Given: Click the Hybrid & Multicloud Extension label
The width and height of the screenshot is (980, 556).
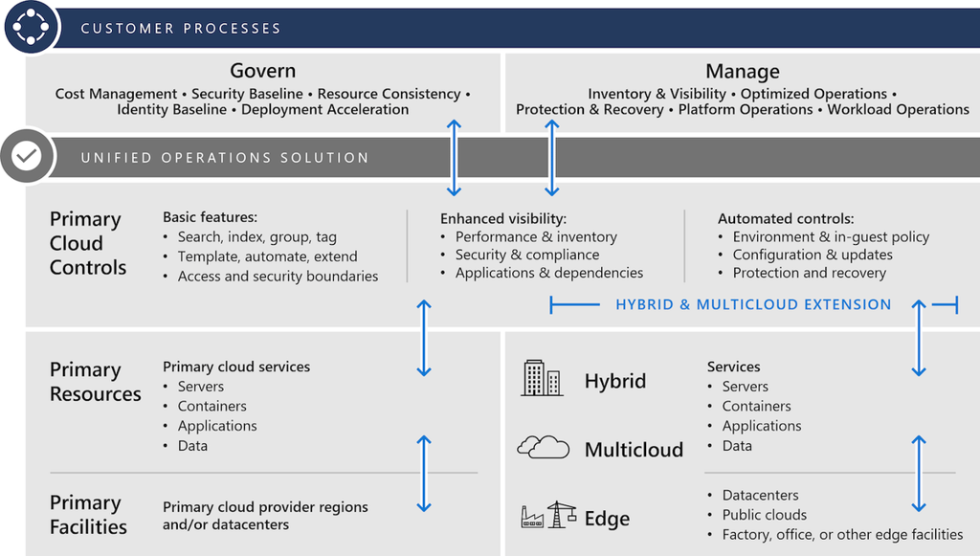Looking at the screenshot, I should point(751,304).
